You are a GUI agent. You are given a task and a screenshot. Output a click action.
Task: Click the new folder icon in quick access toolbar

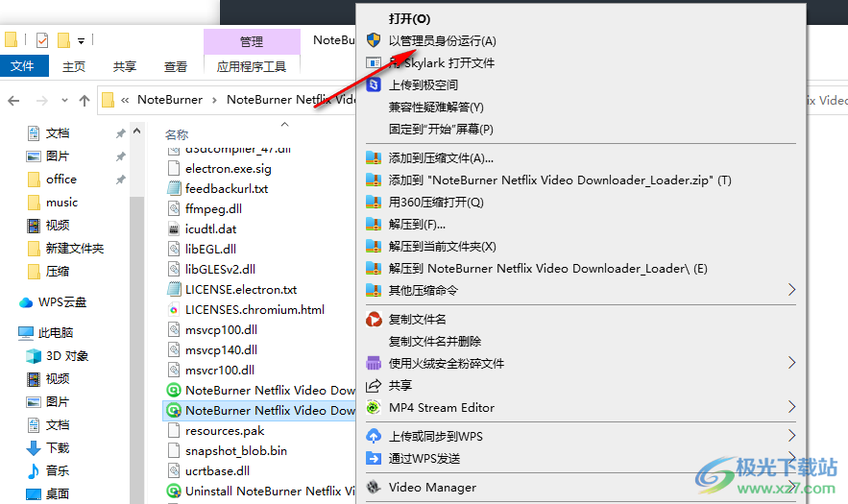click(x=63, y=40)
